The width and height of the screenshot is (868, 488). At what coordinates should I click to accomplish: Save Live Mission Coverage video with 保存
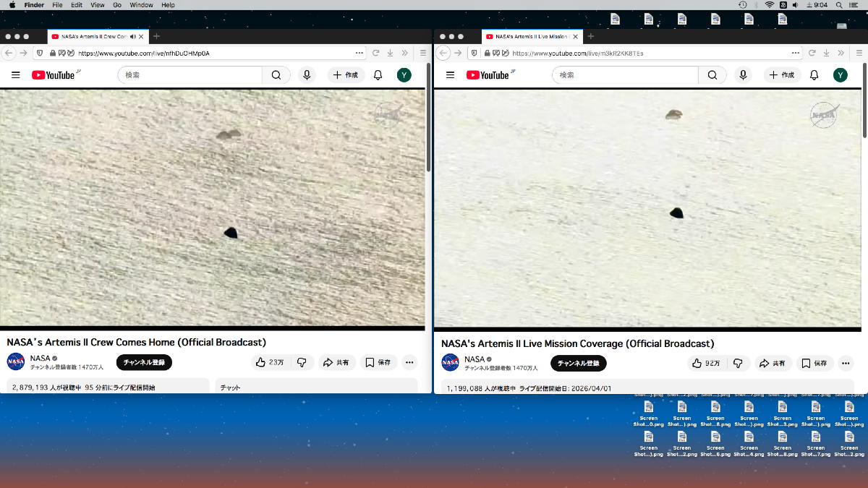(x=814, y=363)
